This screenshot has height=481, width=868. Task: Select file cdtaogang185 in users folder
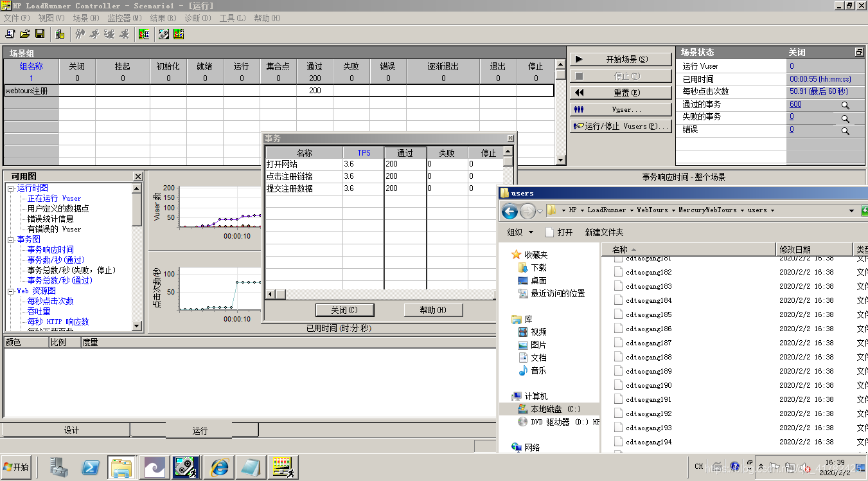[x=649, y=314]
